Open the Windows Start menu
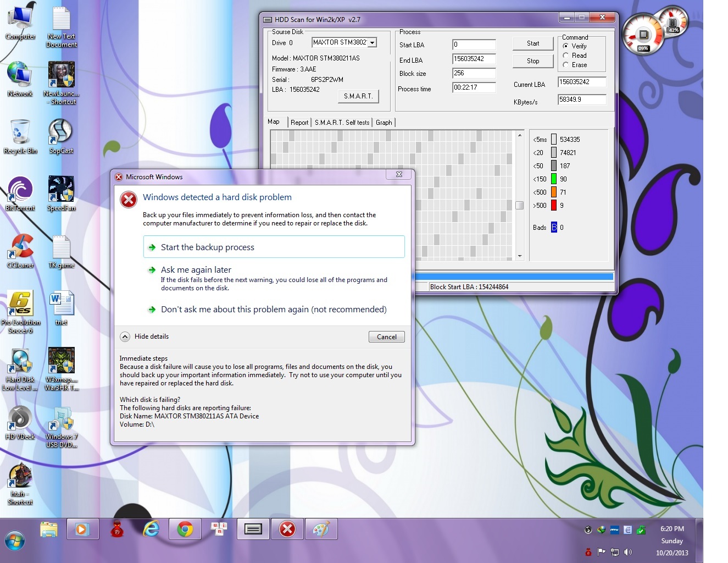Viewport: 728px width, 563px height. (x=15, y=541)
